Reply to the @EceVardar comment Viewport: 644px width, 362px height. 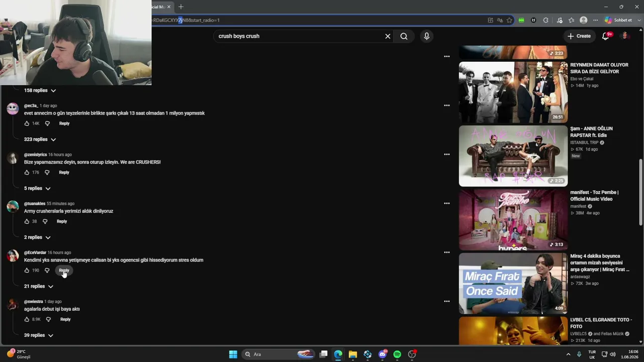(64, 270)
